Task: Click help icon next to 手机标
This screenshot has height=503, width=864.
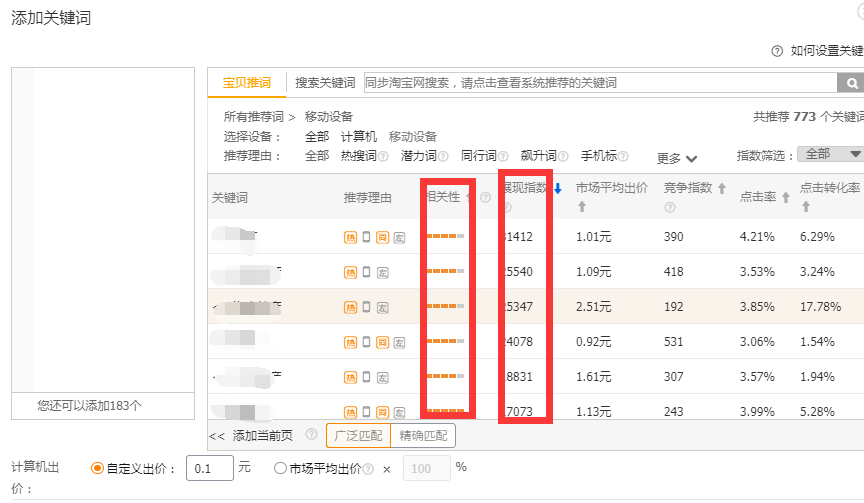Action: (623, 156)
